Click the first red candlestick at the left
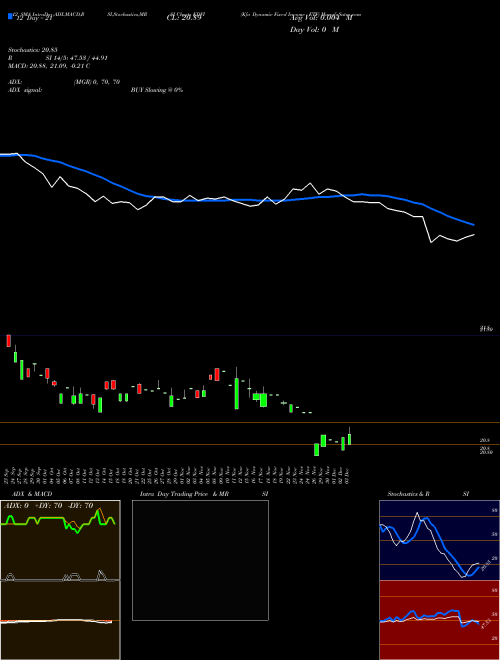 [x=8, y=341]
